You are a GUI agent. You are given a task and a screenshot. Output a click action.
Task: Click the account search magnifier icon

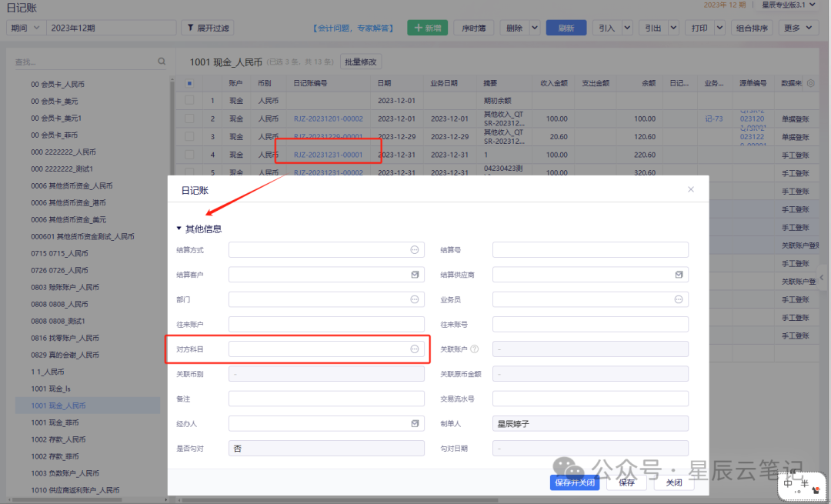click(162, 62)
